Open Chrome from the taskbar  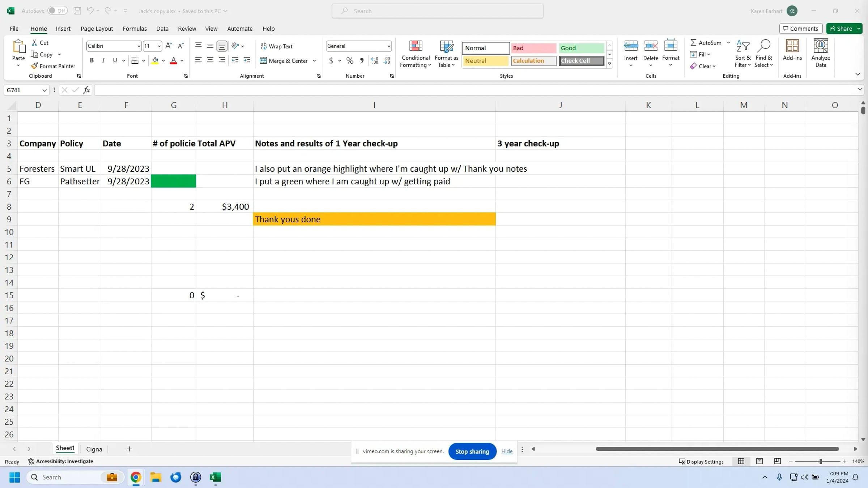click(x=136, y=477)
